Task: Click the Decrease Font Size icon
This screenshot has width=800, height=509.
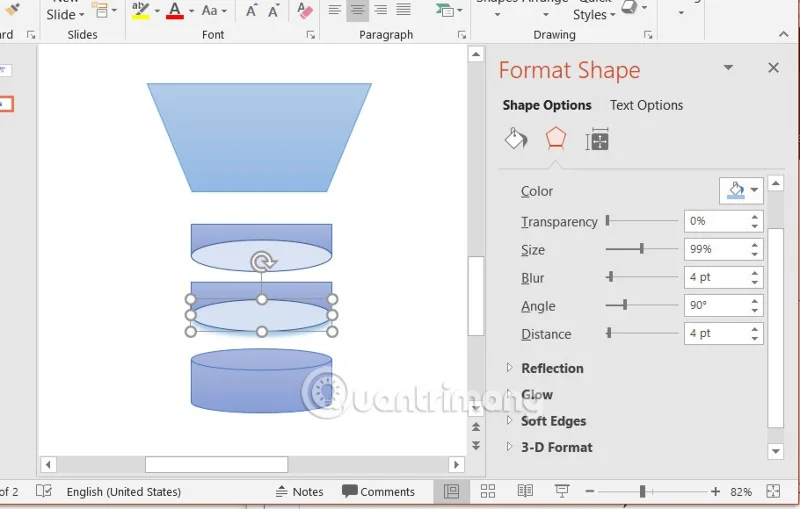Action: (x=273, y=11)
